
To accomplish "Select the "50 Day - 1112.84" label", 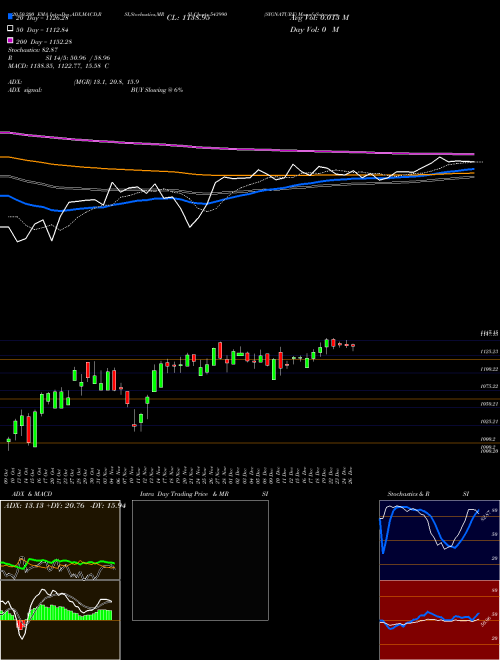I will click(42, 30).
